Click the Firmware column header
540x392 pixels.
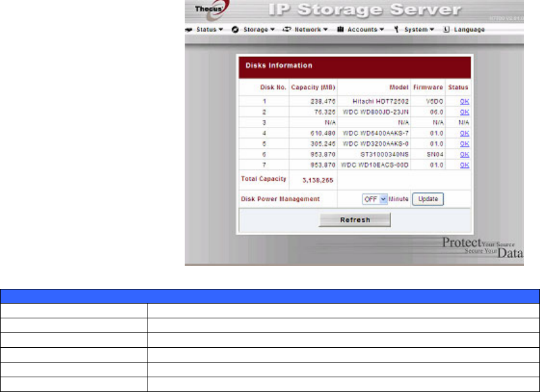pyautogui.click(x=428, y=87)
